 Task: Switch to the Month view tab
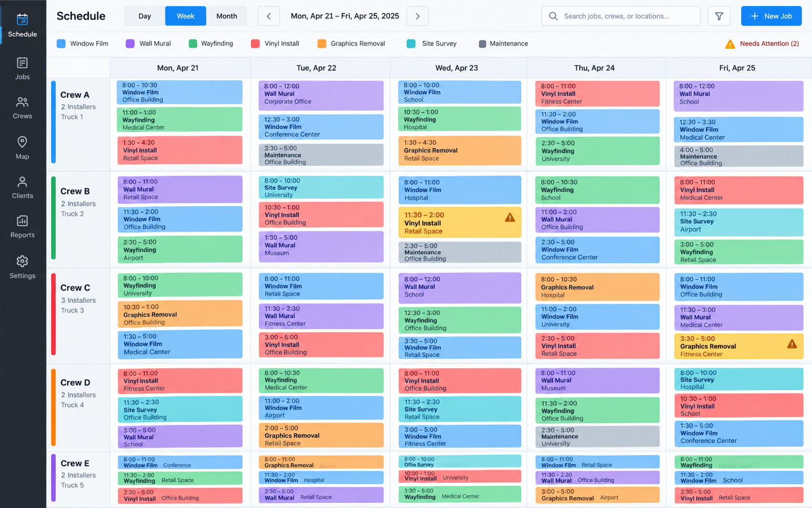[226, 16]
